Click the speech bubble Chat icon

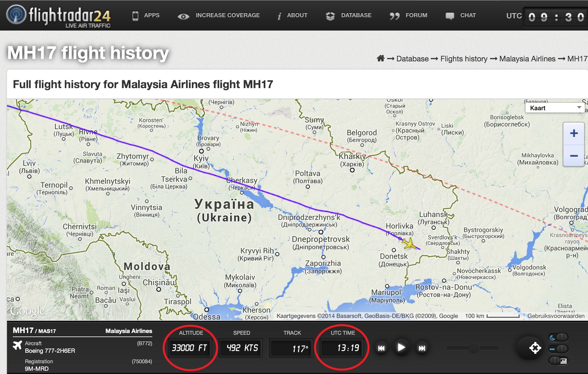point(450,16)
